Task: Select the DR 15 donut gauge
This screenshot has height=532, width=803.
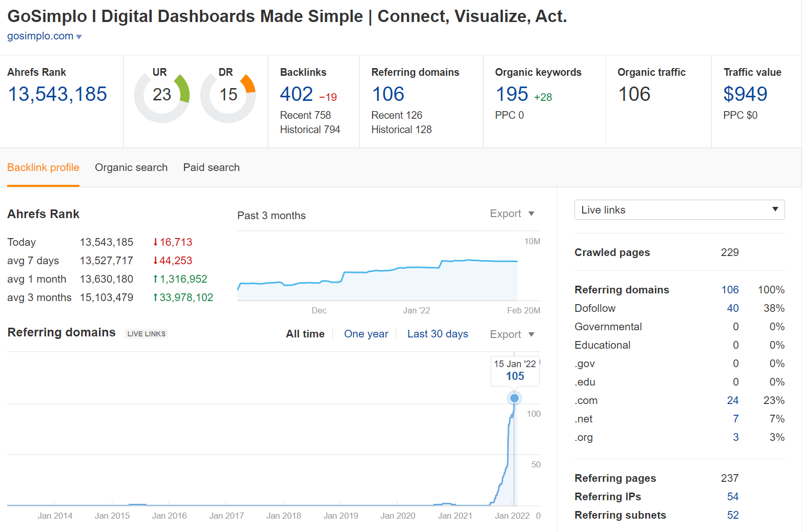Action: 228,95
